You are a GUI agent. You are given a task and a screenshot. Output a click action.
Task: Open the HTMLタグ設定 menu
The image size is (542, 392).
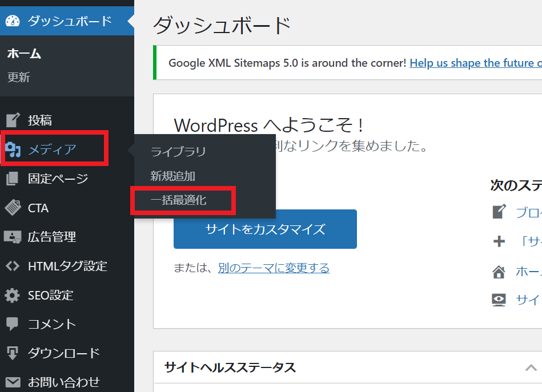tap(67, 266)
